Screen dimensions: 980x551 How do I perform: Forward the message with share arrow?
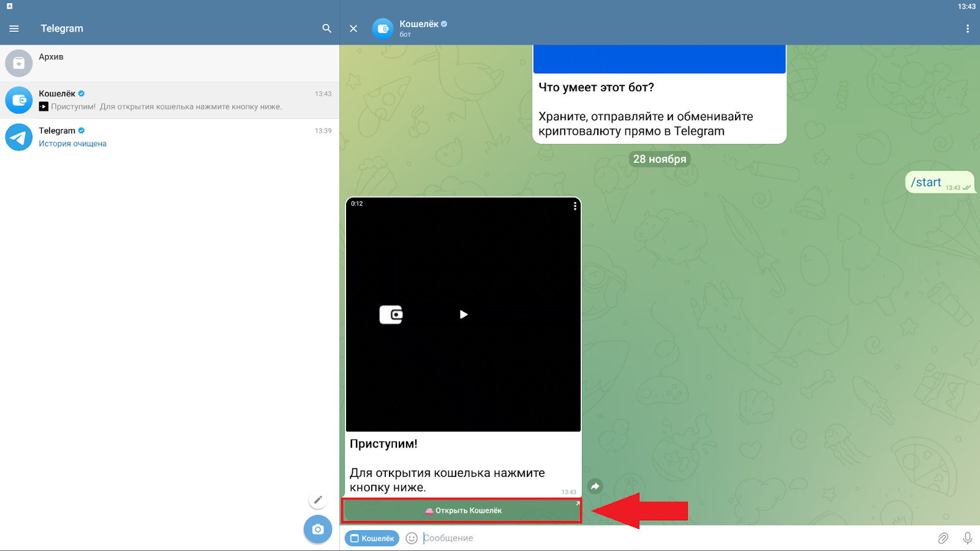595,486
